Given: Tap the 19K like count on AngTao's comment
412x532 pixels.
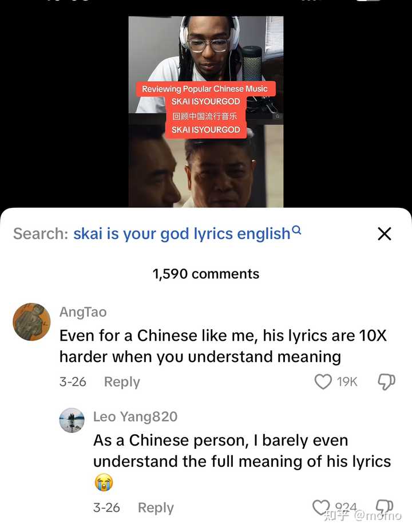Looking at the screenshot, I should tap(347, 382).
